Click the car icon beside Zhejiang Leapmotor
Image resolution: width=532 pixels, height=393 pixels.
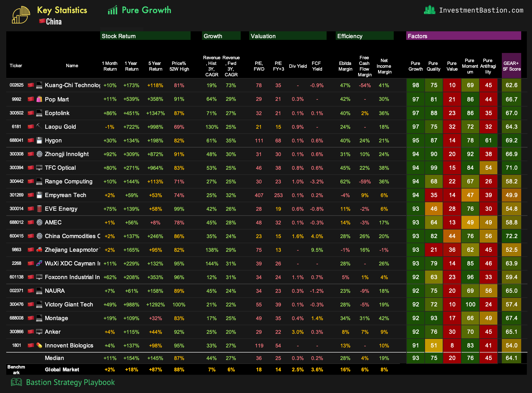39,249
